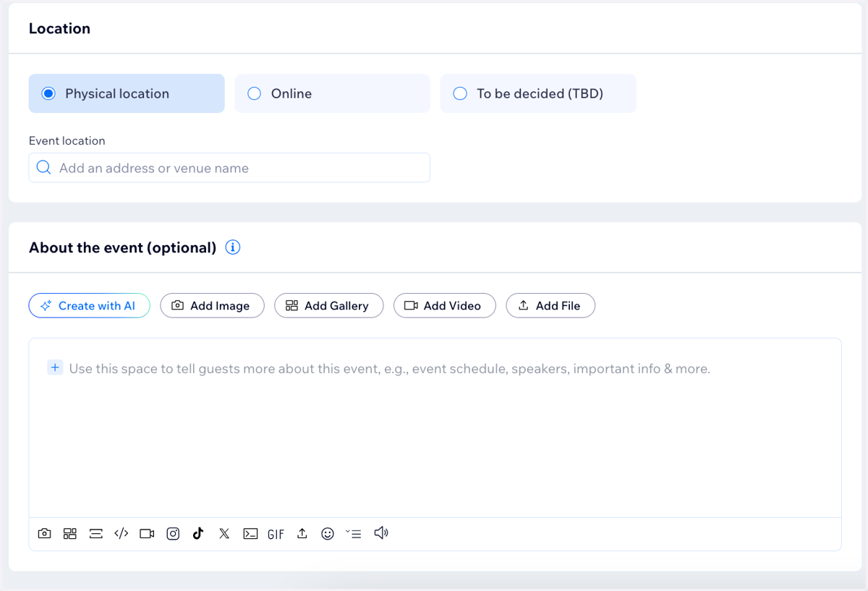Focus the address or venue name field

pos(229,168)
